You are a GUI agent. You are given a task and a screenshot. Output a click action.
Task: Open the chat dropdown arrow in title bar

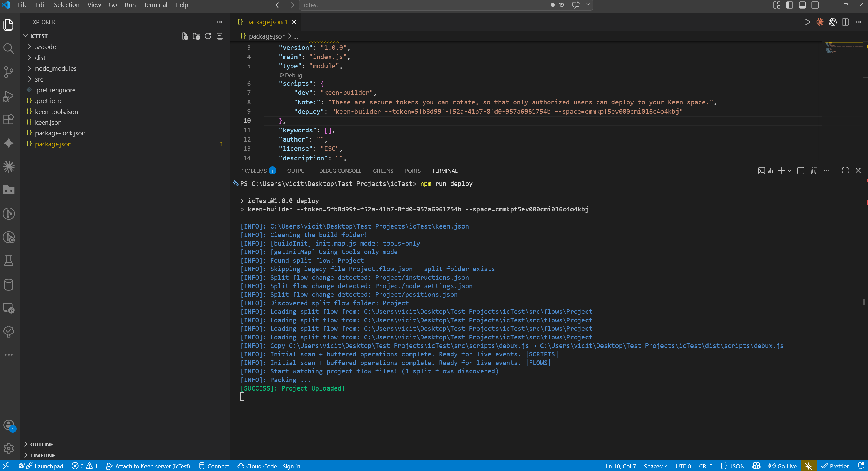[x=588, y=5]
